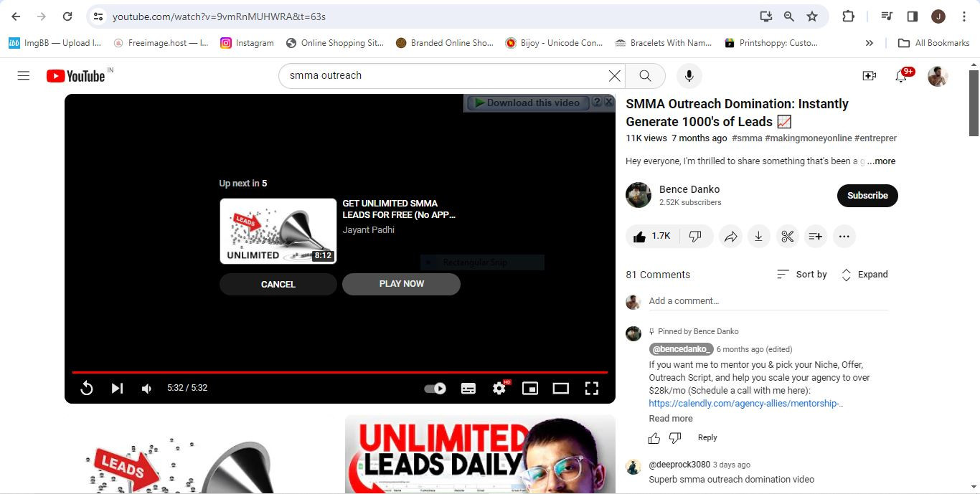The height and width of the screenshot is (494, 980).
Task: Save the video to a playlist
Action: pyautogui.click(x=816, y=236)
